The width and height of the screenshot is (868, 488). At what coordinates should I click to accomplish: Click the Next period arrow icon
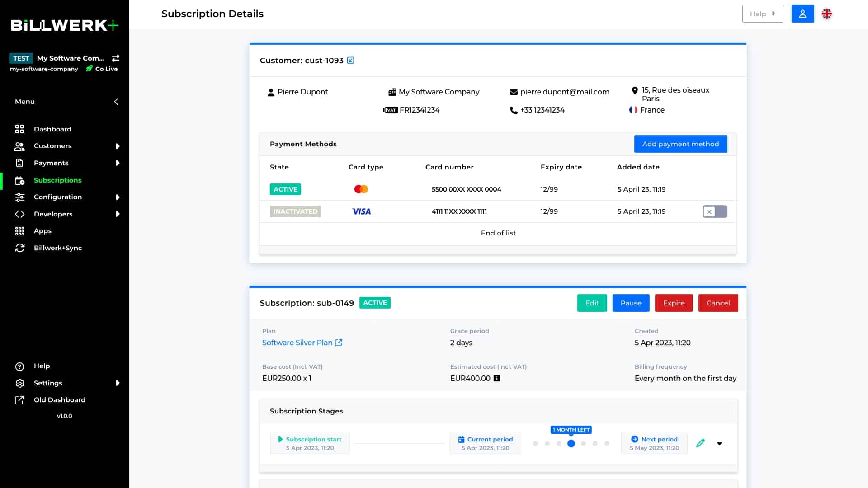[x=634, y=439]
